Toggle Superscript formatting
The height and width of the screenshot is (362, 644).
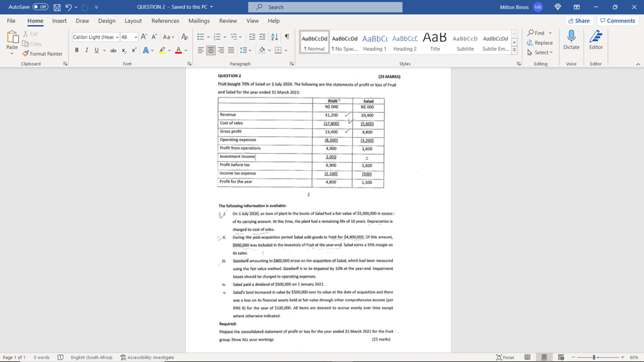(x=134, y=50)
